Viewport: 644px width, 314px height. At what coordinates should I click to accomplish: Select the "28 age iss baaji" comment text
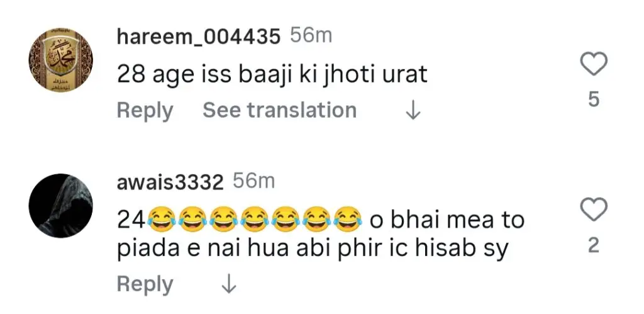(x=272, y=75)
